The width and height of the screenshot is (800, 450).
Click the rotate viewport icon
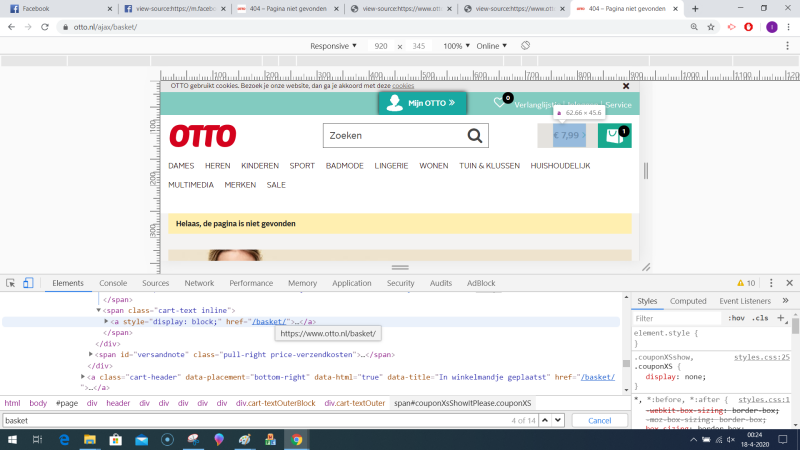point(525,46)
